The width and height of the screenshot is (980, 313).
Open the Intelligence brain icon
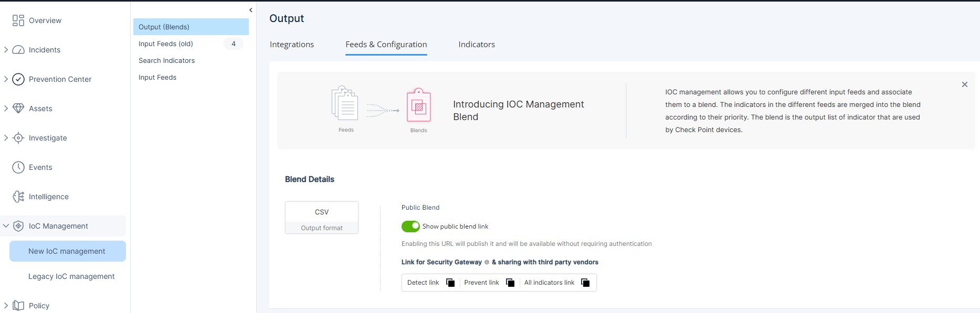click(18, 197)
